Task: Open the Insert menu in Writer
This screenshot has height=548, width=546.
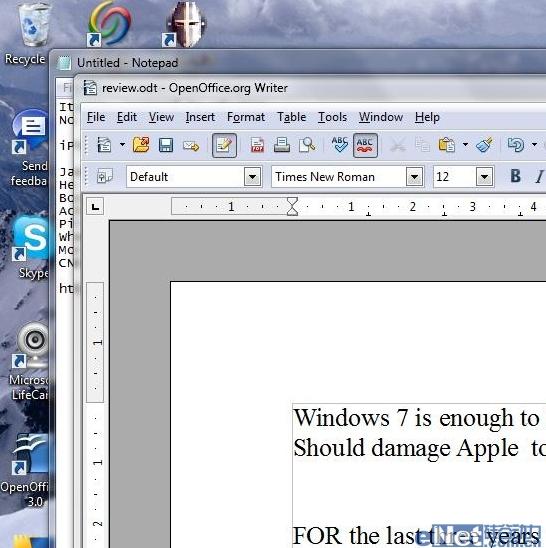Action: click(200, 117)
